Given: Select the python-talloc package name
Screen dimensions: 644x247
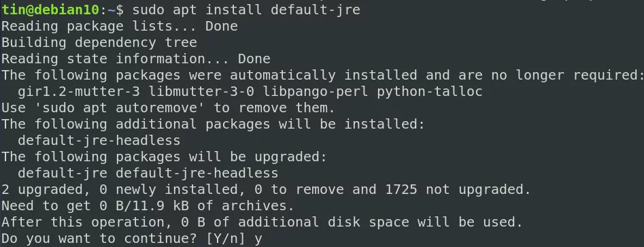Looking at the screenshot, I should pos(430,91).
